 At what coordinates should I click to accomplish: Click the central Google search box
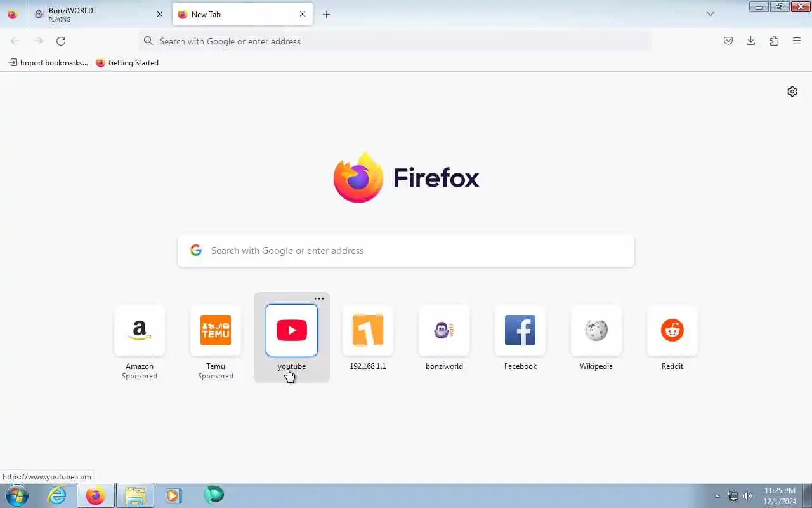pos(406,251)
